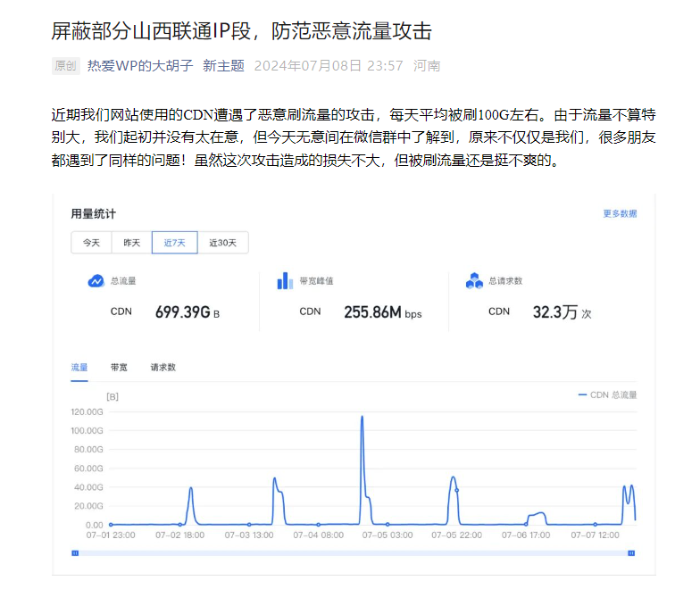The height and width of the screenshot is (589, 700).
Task: Click the 总请求数 label
Action: (x=505, y=281)
